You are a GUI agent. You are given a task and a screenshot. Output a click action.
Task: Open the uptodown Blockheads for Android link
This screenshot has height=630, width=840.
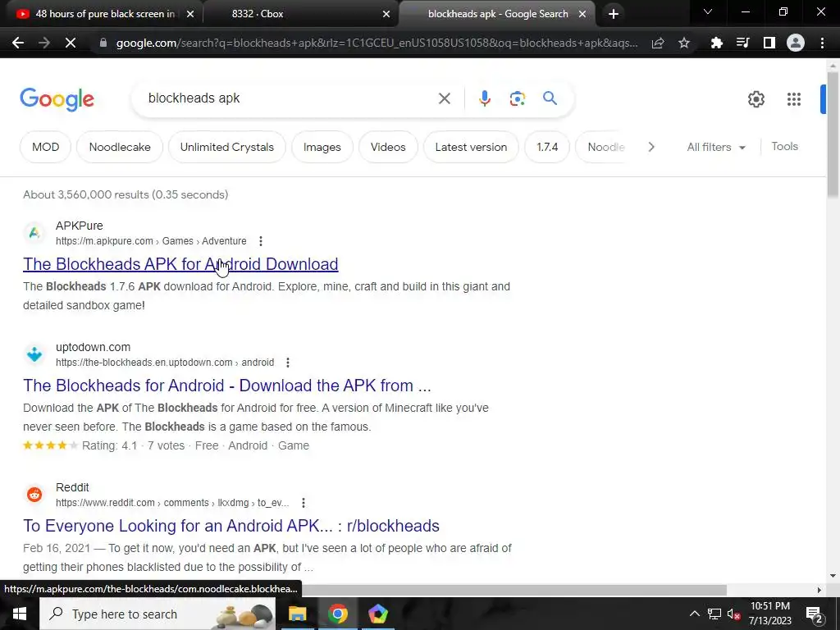227,386
